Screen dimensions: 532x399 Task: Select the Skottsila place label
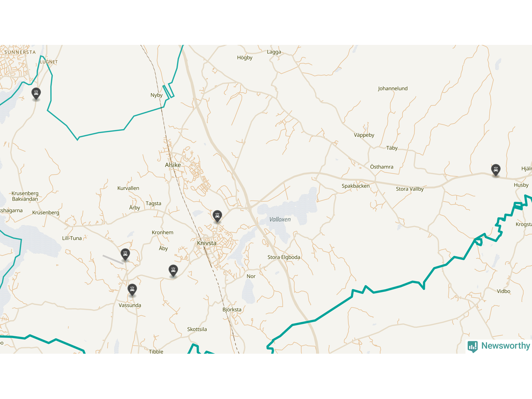(197, 329)
